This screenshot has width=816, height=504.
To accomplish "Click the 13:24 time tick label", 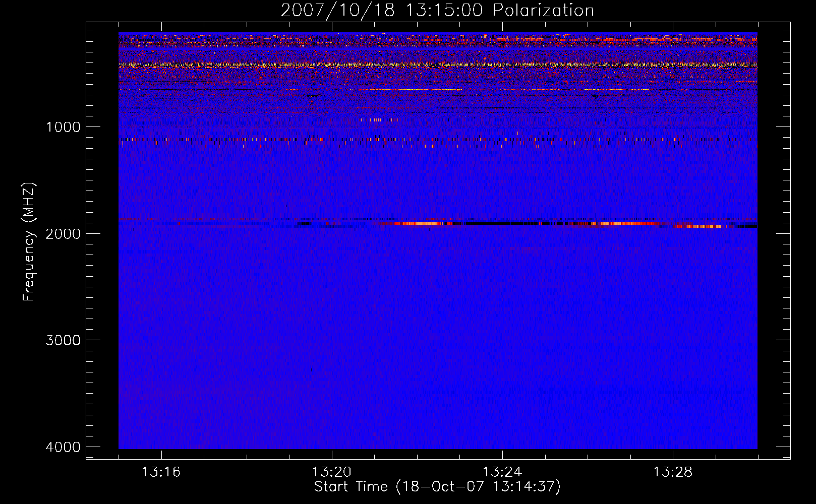I will coord(502,472).
